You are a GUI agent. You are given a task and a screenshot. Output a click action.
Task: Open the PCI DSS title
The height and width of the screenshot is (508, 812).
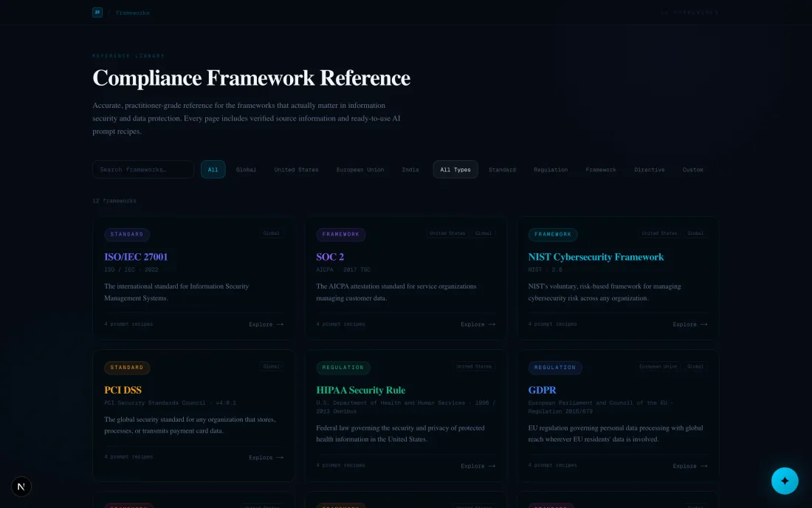tap(123, 390)
